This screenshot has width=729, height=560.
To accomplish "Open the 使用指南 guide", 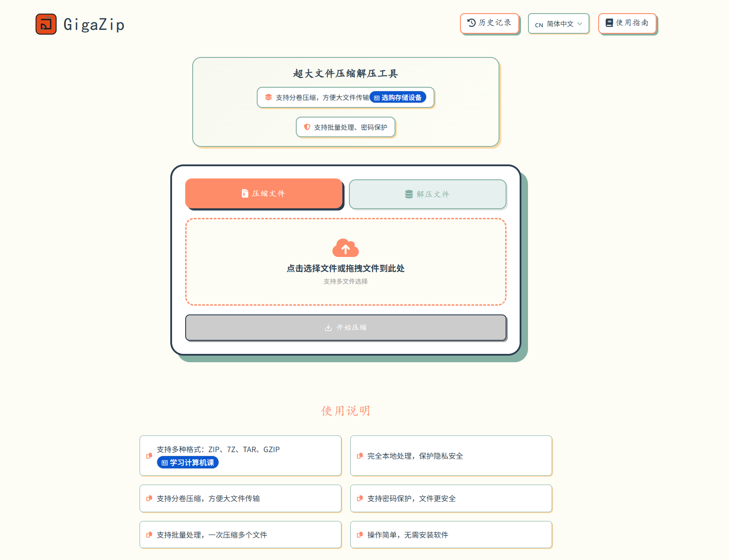I will pos(627,23).
